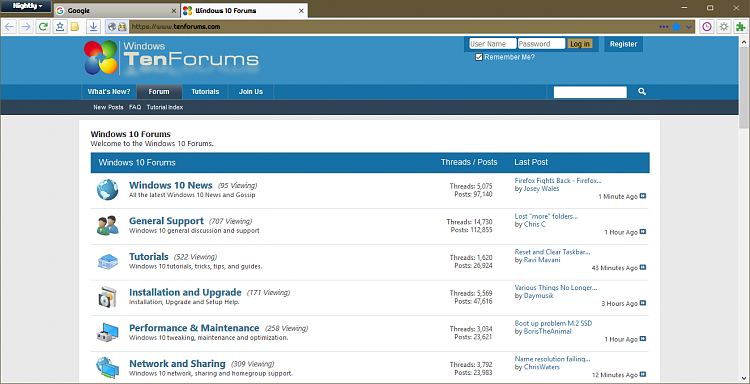Click the Log in button

(x=580, y=44)
